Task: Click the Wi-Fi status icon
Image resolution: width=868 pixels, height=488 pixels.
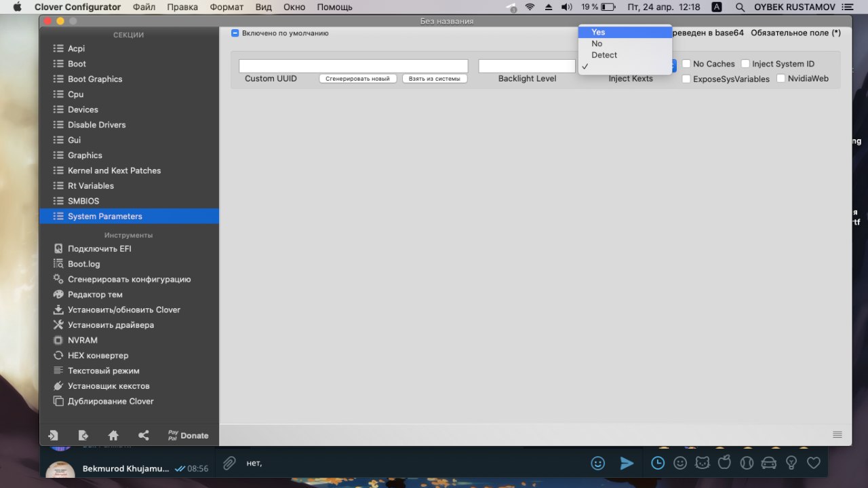Action: click(530, 7)
